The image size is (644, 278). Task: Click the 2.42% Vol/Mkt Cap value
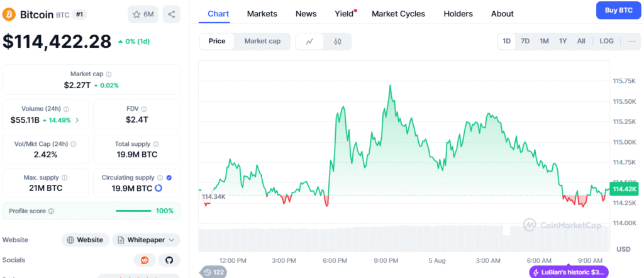[x=45, y=155]
